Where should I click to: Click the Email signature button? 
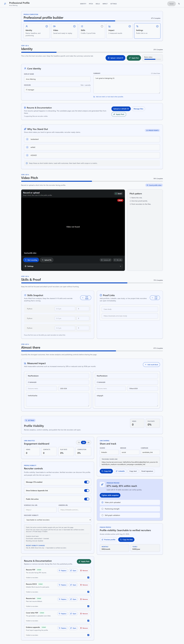tap(147, 471)
